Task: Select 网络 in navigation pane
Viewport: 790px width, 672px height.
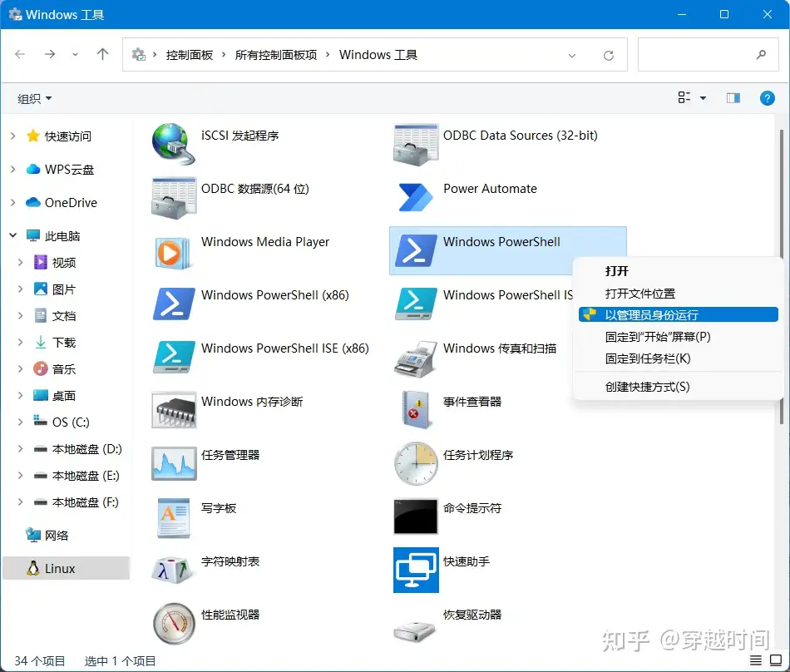Action: point(56,535)
